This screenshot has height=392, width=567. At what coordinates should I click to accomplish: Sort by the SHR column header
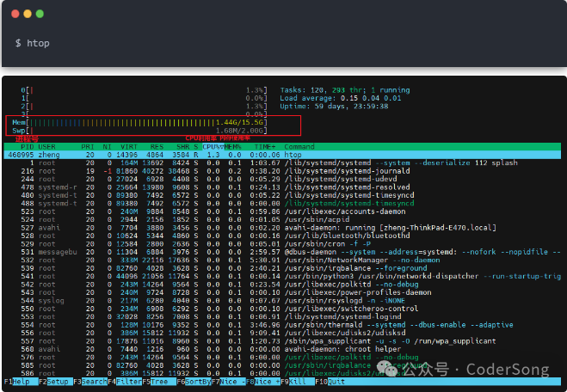click(x=183, y=147)
